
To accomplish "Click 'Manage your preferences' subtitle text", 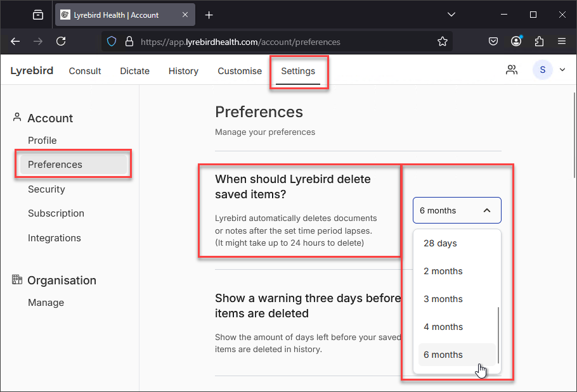I will pyautogui.click(x=265, y=132).
